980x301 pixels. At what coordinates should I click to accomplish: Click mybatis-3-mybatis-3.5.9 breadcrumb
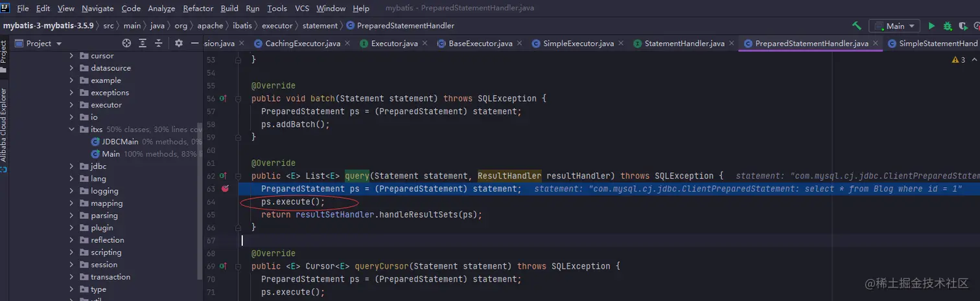49,26
